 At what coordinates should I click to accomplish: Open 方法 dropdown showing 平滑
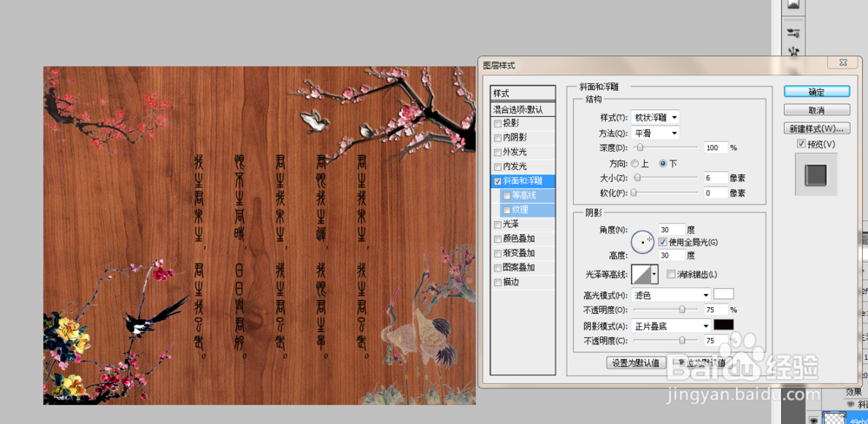(x=655, y=134)
